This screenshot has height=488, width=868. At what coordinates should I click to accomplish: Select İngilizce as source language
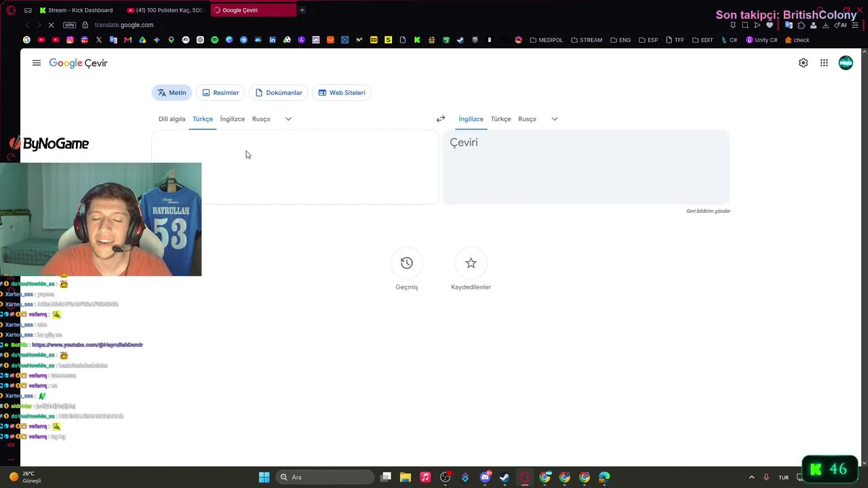click(233, 119)
